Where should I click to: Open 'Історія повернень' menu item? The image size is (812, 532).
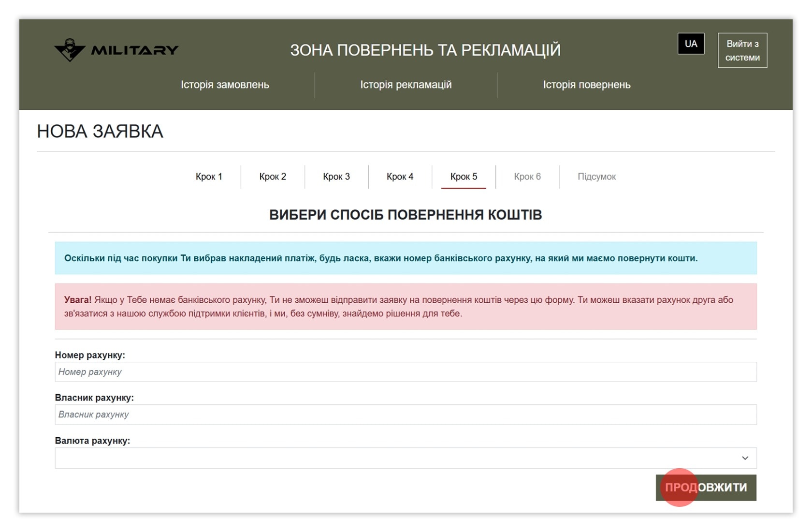click(x=587, y=85)
